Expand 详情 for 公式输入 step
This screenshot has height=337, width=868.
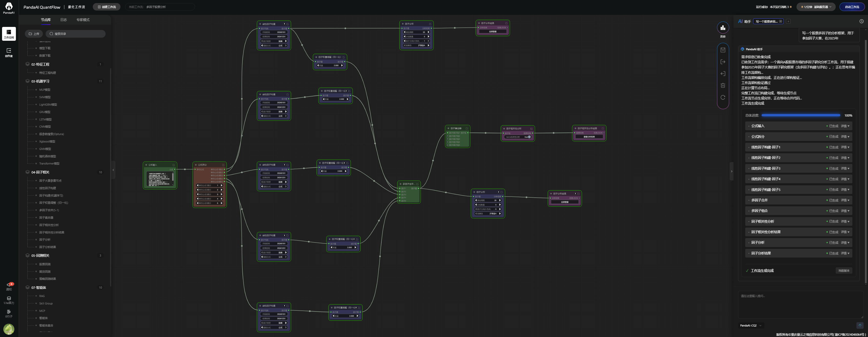coord(845,126)
